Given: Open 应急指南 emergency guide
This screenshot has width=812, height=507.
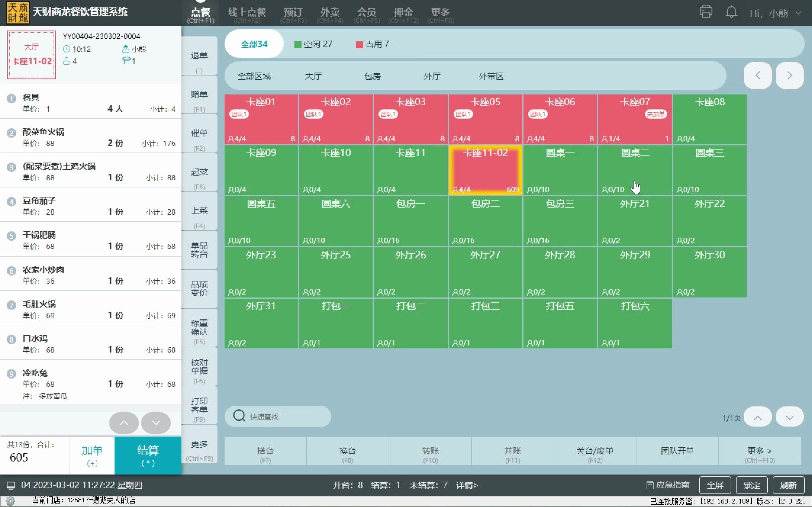Looking at the screenshot, I should [x=668, y=485].
